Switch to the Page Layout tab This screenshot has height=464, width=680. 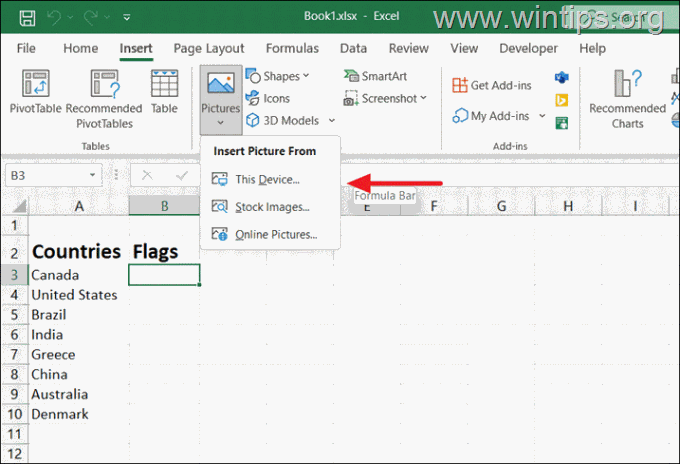pyautogui.click(x=209, y=48)
